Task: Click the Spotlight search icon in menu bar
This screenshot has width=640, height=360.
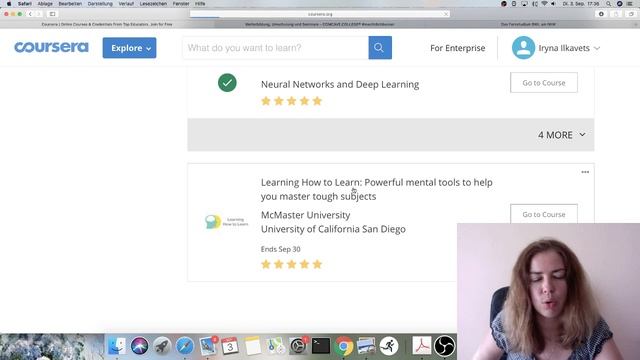Action: pos(609,4)
